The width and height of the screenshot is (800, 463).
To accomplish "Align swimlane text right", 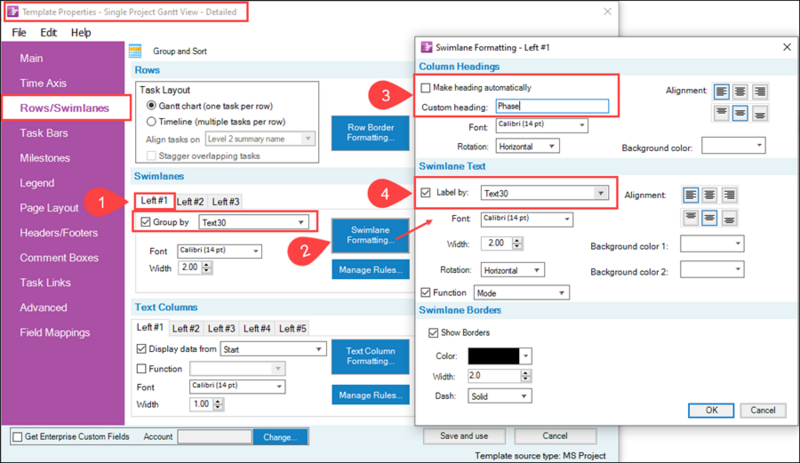I will click(x=729, y=195).
